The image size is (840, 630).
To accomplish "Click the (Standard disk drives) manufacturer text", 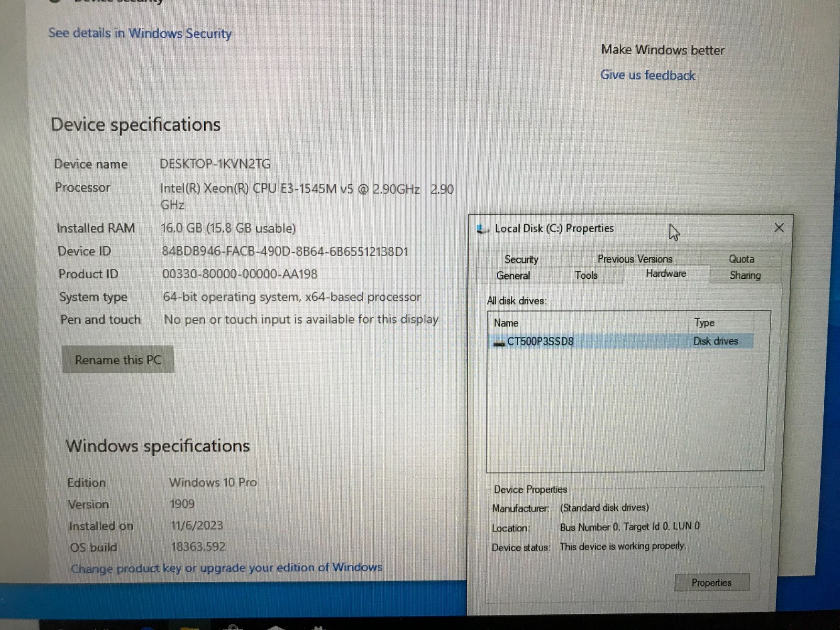I will click(x=604, y=508).
